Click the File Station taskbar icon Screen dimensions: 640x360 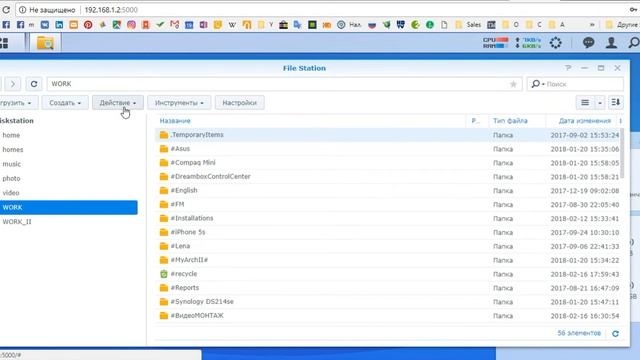click(45, 43)
